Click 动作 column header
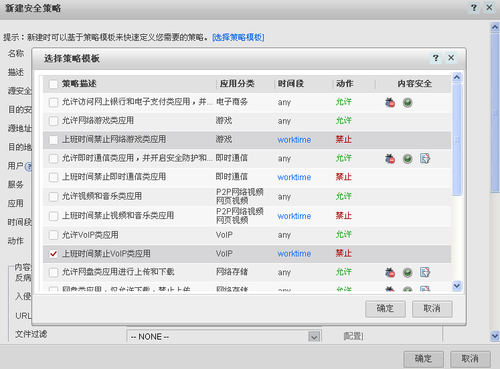The width and height of the screenshot is (500, 369). point(345,84)
